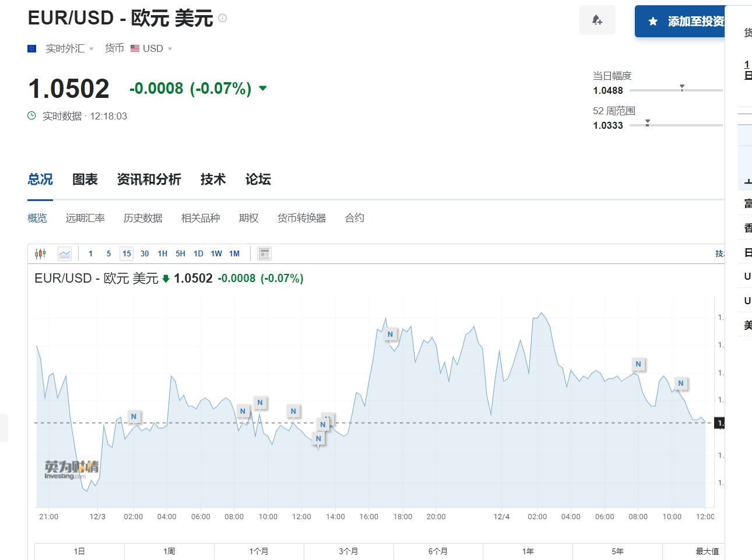Click the higher N marker near 09:30 on 12/3
Image resolution: width=752 pixels, height=560 pixels.
(x=260, y=403)
